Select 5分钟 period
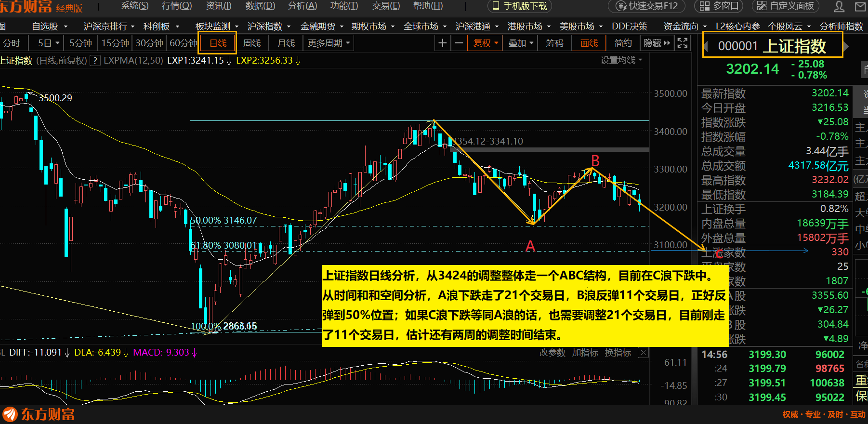 point(80,43)
